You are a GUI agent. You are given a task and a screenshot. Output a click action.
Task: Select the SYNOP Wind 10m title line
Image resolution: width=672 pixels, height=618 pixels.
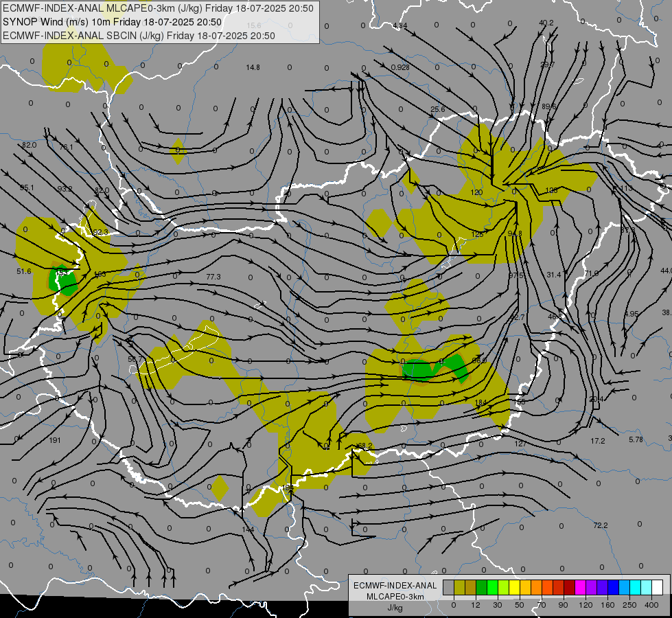(x=112, y=22)
